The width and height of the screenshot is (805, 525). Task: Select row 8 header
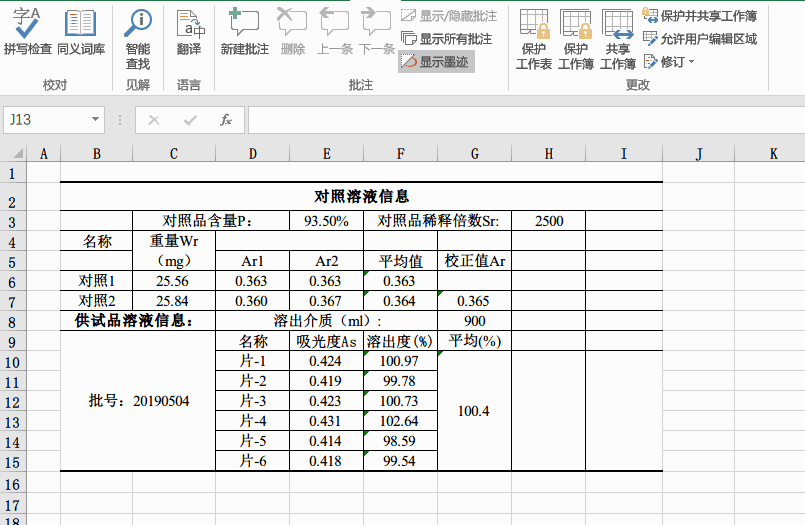[x=12, y=322]
